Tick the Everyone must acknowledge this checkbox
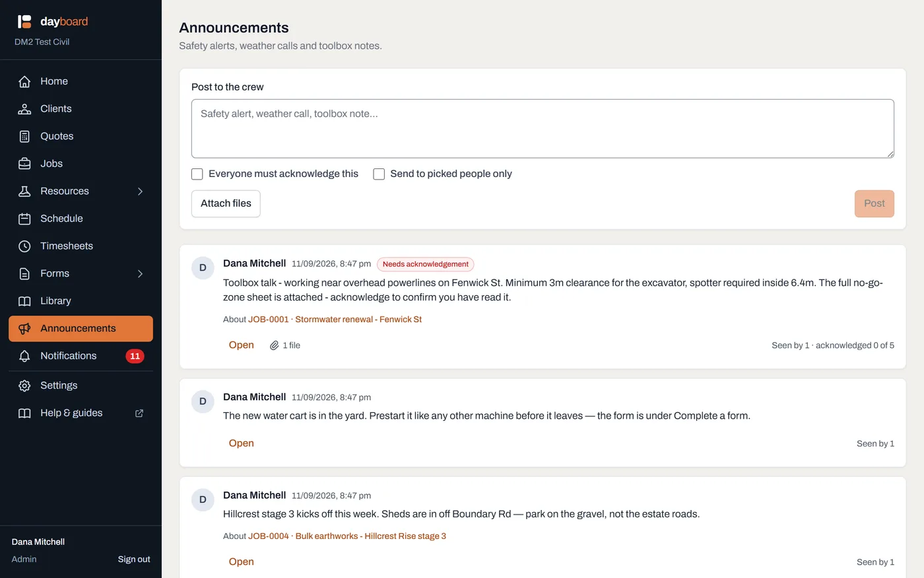This screenshot has height=578, width=924. (x=197, y=174)
